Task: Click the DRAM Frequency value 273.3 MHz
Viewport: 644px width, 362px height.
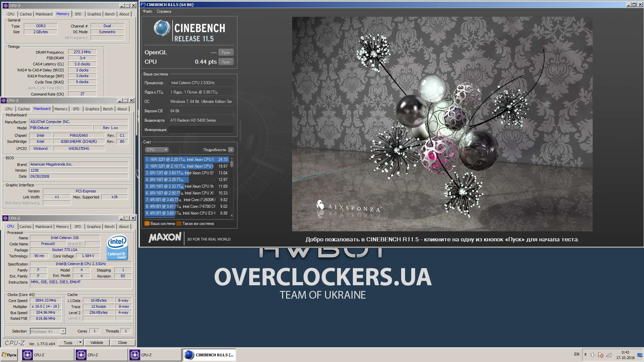Action: 82,52
